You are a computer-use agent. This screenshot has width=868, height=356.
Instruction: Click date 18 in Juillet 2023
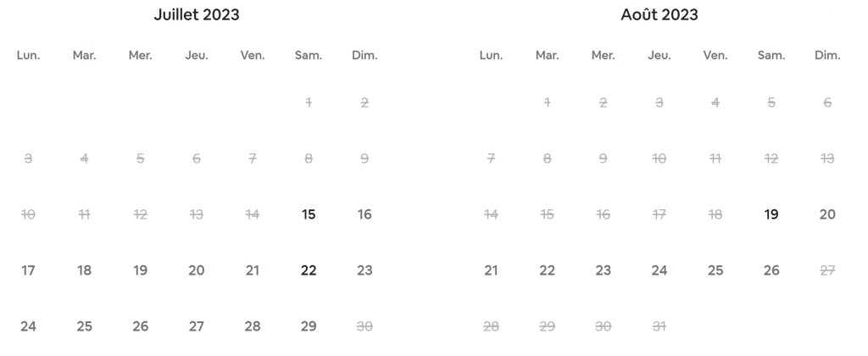(x=84, y=270)
